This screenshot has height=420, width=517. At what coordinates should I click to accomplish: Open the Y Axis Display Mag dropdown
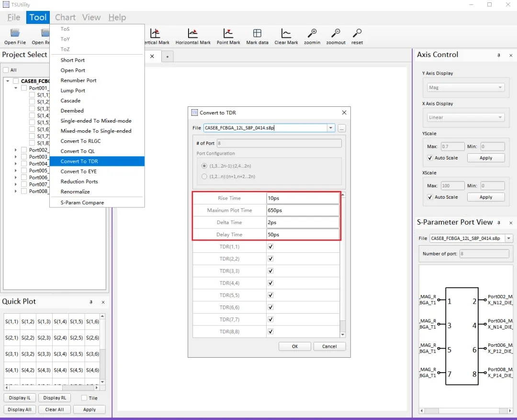pyautogui.click(x=465, y=88)
